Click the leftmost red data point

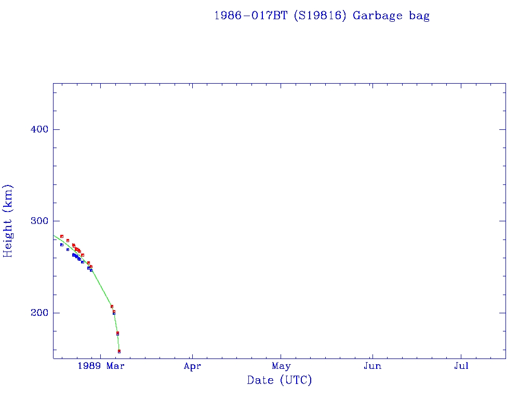[x=61, y=236]
